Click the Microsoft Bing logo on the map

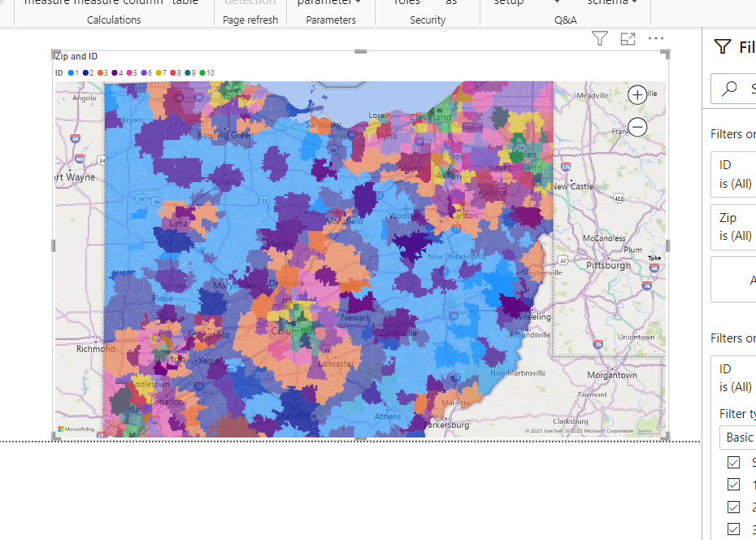76,429
